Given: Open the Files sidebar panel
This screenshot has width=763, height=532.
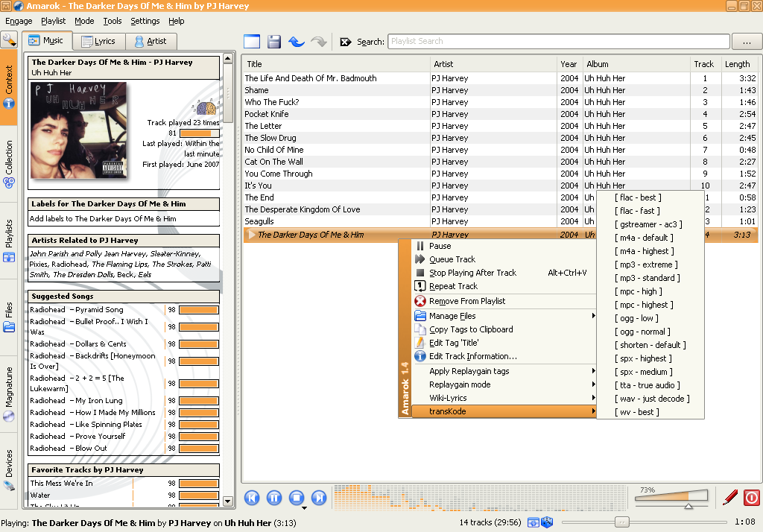Looking at the screenshot, I should (9, 317).
